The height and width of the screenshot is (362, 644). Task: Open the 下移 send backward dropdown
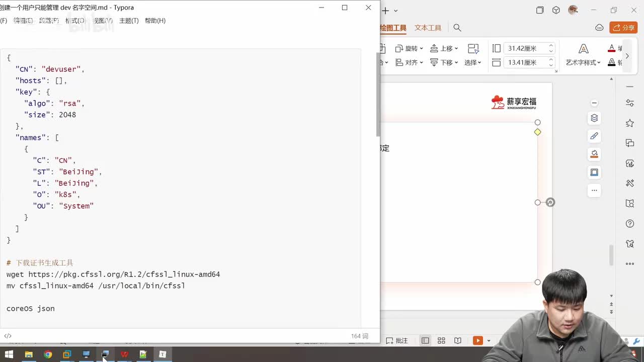(x=444, y=62)
